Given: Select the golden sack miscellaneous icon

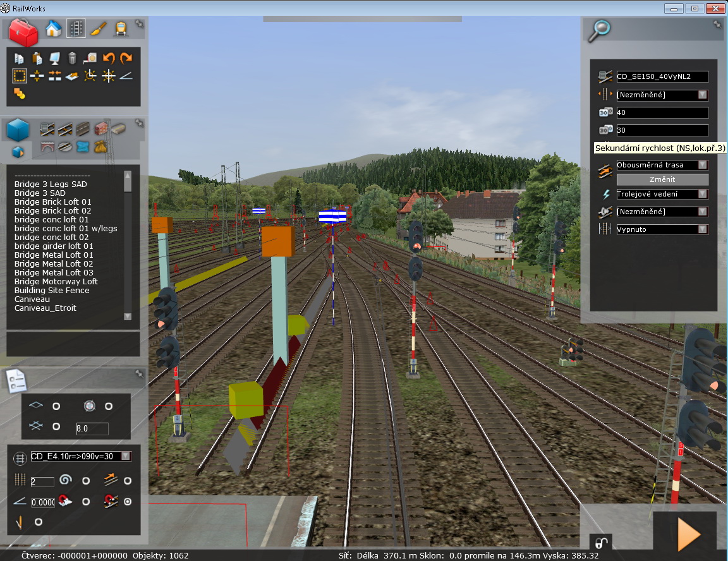Looking at the screenshot, I should pyautogui.click(x=100, y=147).
